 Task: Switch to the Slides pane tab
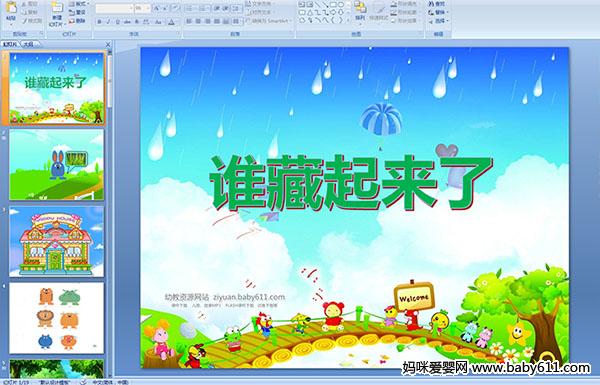point(10,44)
